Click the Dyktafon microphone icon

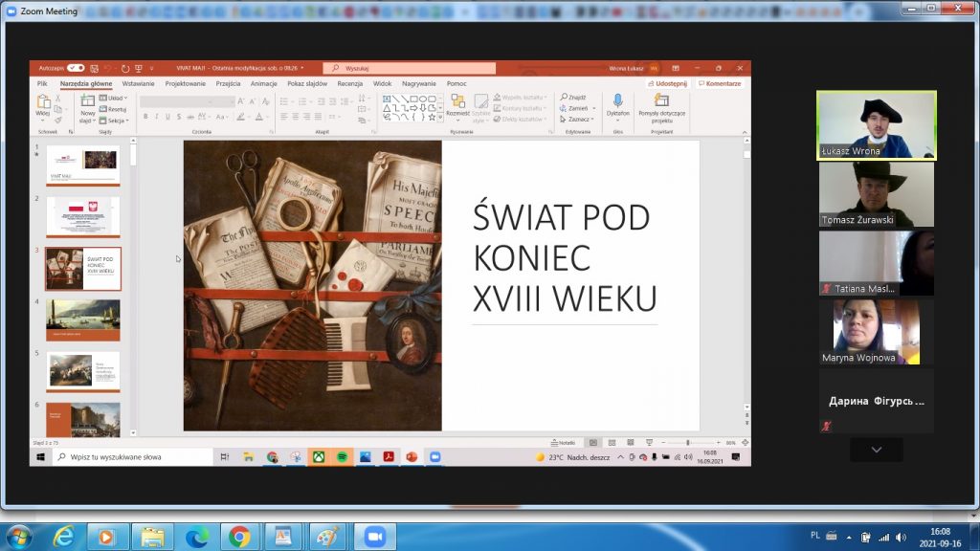pos(617,101)
